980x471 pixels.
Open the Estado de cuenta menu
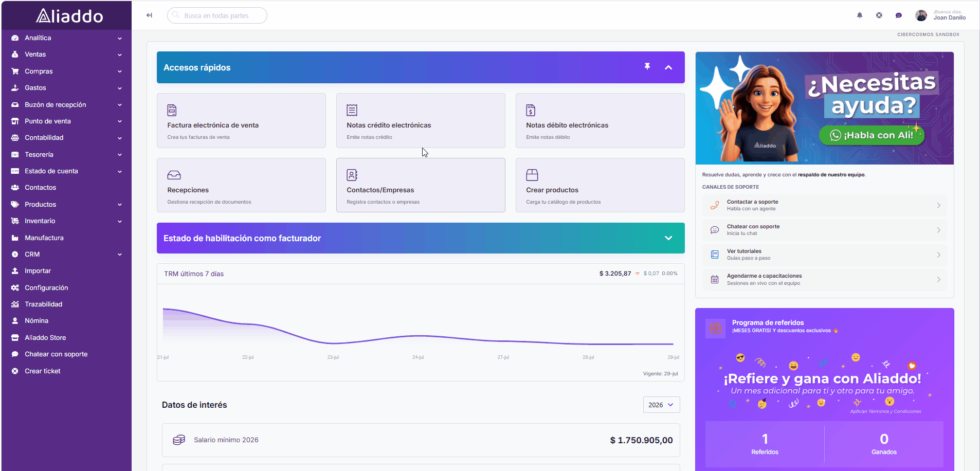pyautogui.click(x=67, y=171)
